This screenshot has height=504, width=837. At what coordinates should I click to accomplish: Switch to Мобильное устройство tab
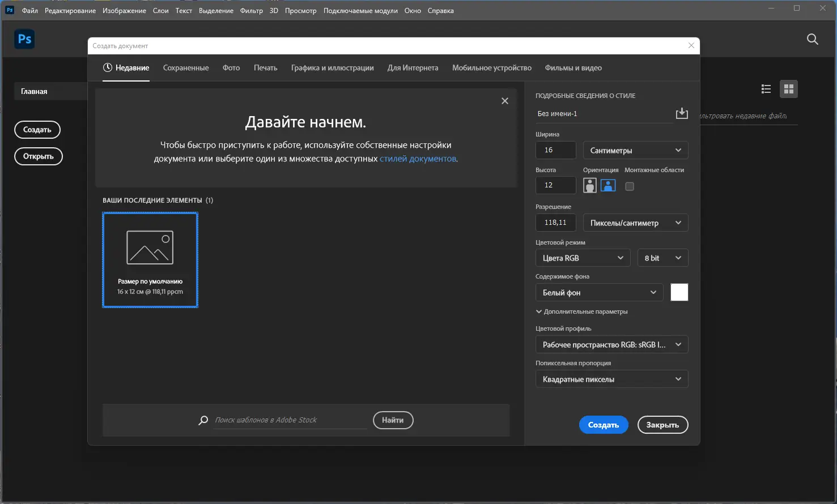click(x=492, y=67)
